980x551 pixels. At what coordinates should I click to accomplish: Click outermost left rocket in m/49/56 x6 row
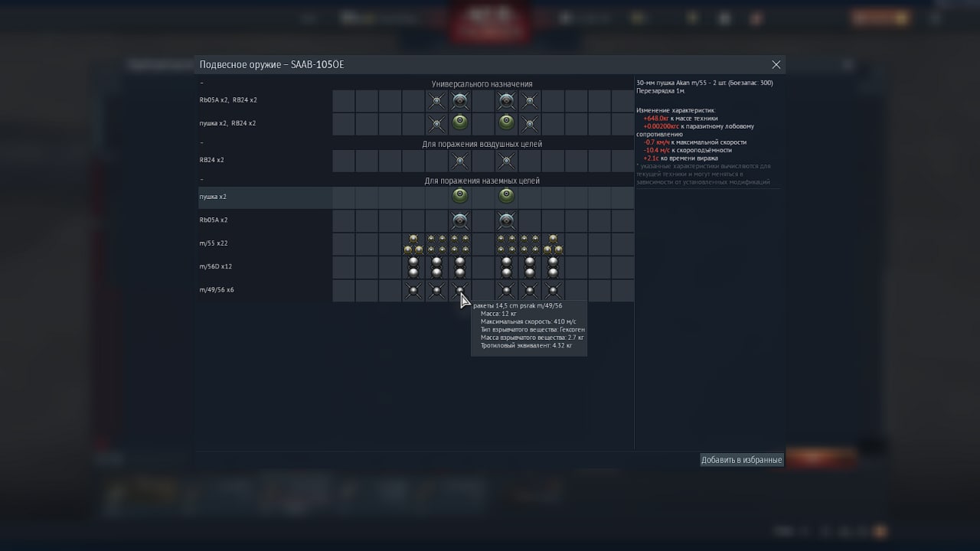[x=413, y=290]
